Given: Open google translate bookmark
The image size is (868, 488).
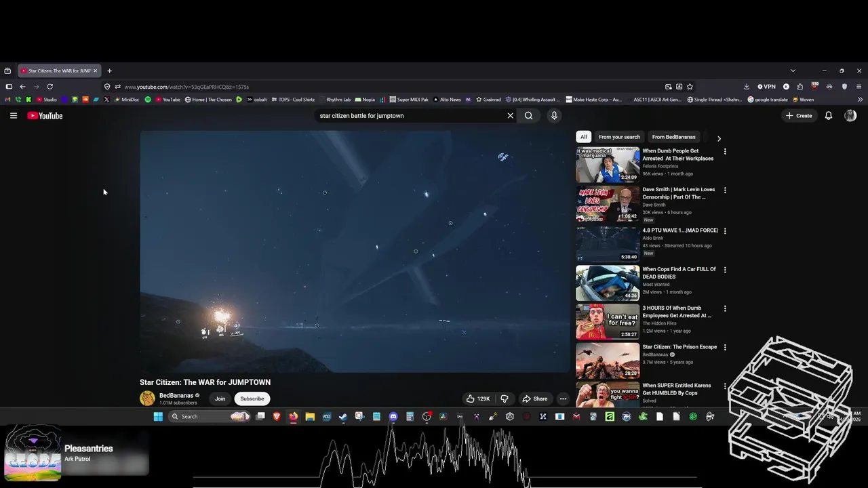Looking at the screenshot, I should click(x=768, y=100).
